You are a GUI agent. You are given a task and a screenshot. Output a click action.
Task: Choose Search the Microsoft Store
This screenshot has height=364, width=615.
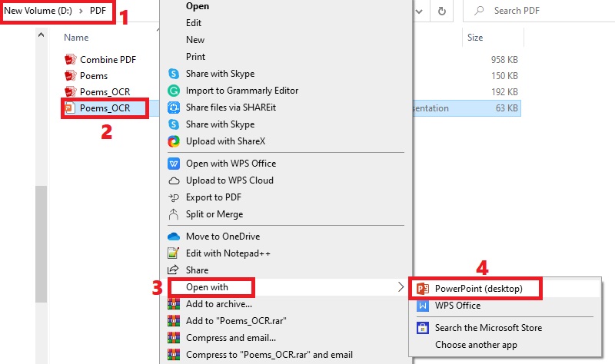488,328
